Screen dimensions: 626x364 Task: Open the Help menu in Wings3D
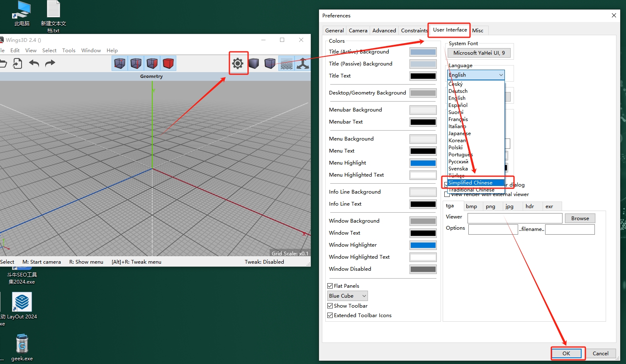click(x=112, y=51)
